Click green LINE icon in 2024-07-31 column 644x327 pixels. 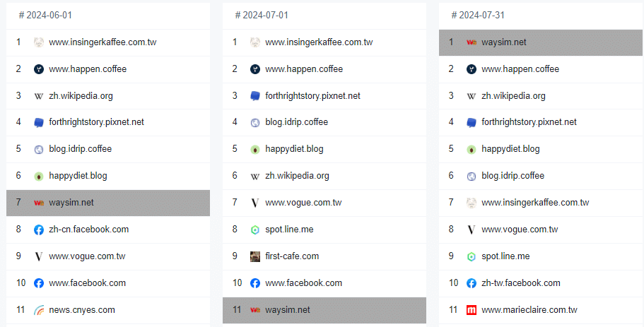[x=472, y=256]
